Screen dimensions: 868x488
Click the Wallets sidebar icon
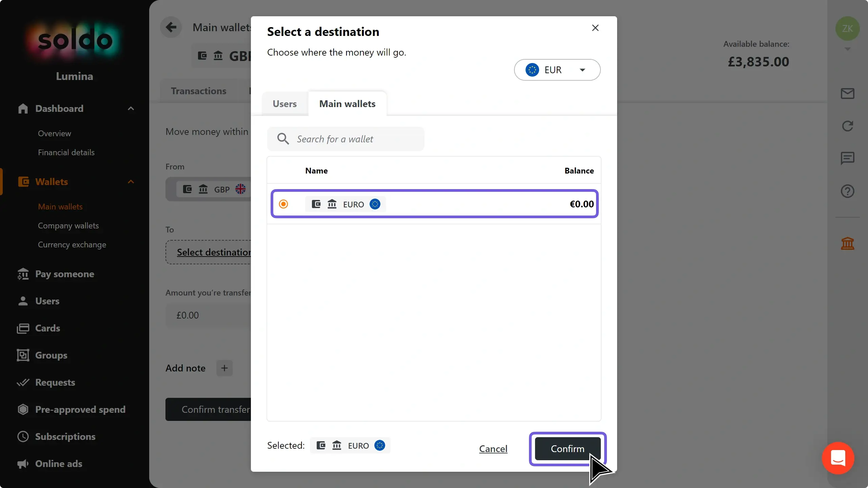[x=23, y=182]
